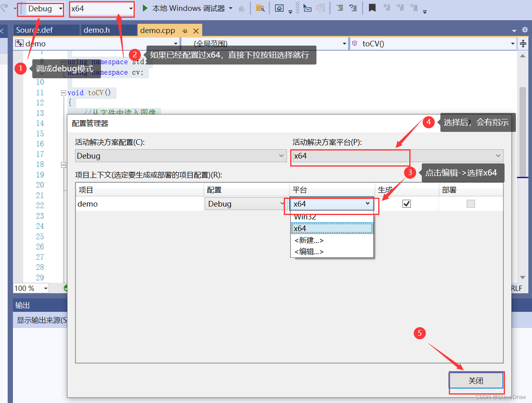Close the demo.cpp tab
Viewport: 532px width, 403px height.
(196, 31)
